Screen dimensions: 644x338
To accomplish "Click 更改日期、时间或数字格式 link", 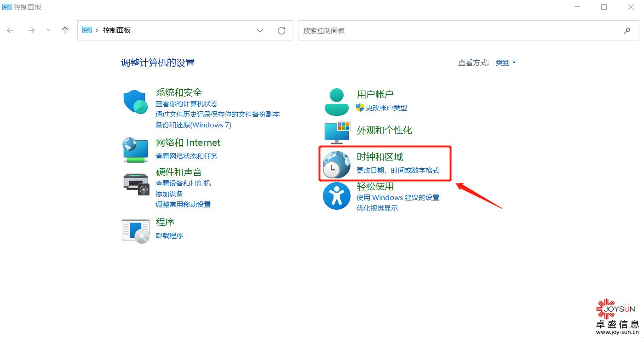I will tap(398, 171).
